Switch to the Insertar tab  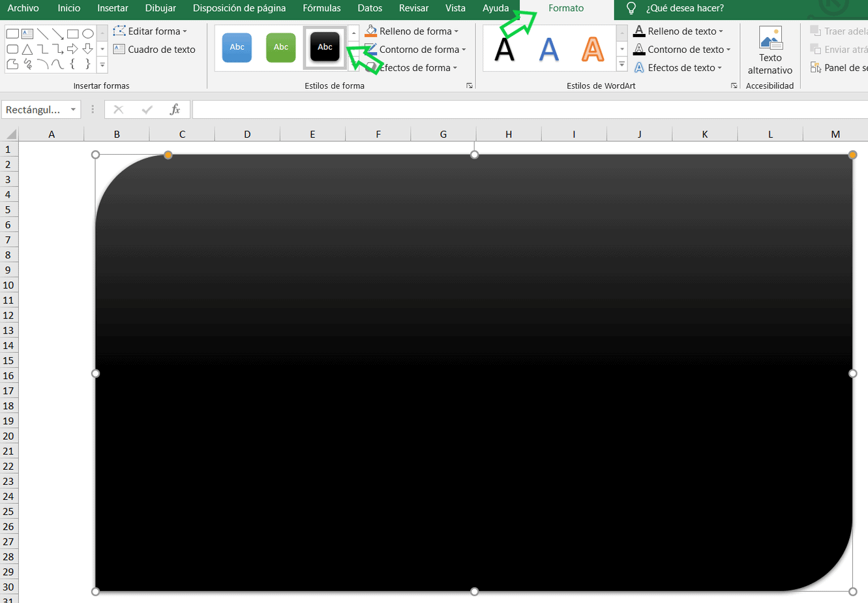click(x=113, y=8)
